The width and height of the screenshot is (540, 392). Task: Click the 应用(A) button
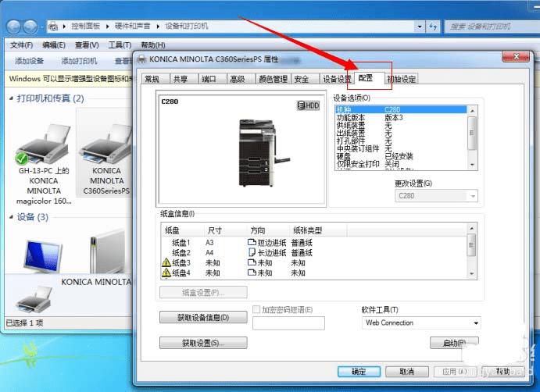click(455, 372)
